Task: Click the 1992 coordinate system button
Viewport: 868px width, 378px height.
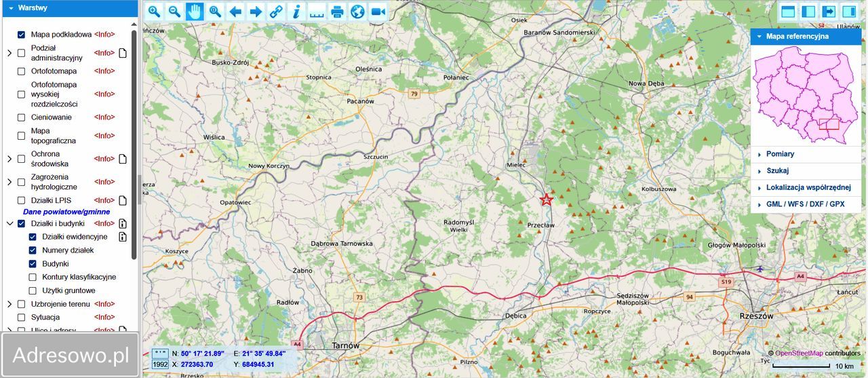Action: tap(160, 364)
